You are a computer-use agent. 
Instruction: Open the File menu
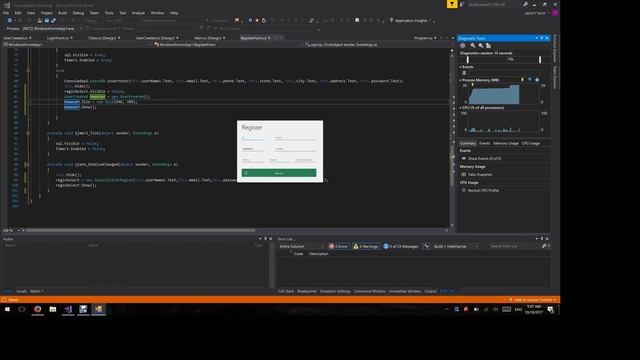click(x=6, y=13)
